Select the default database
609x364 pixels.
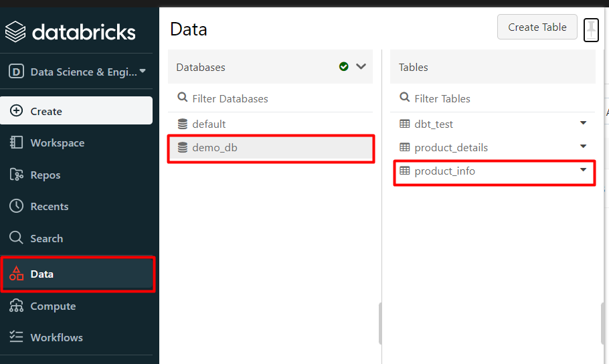[270, 124]
